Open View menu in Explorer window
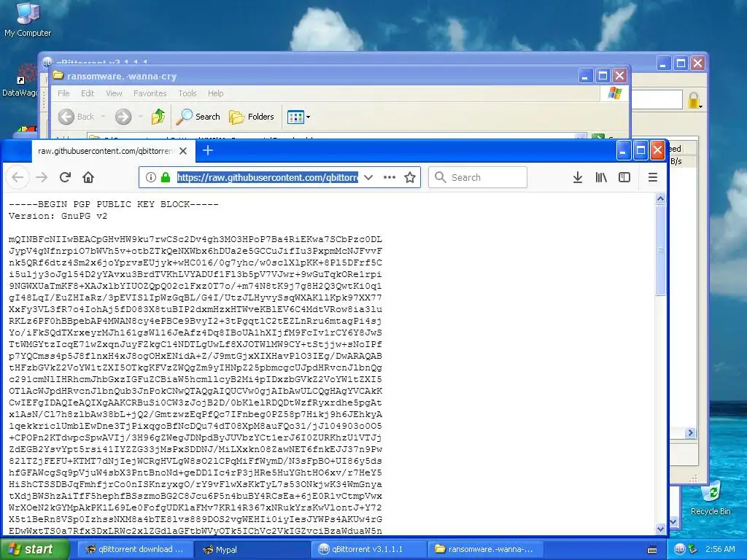747x560 pixels. (x=114, y=93)
